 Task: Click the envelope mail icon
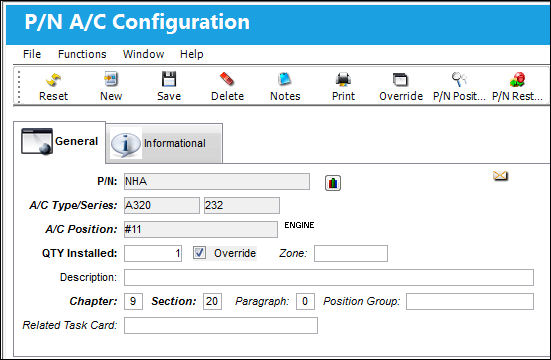tap(500, 175)
